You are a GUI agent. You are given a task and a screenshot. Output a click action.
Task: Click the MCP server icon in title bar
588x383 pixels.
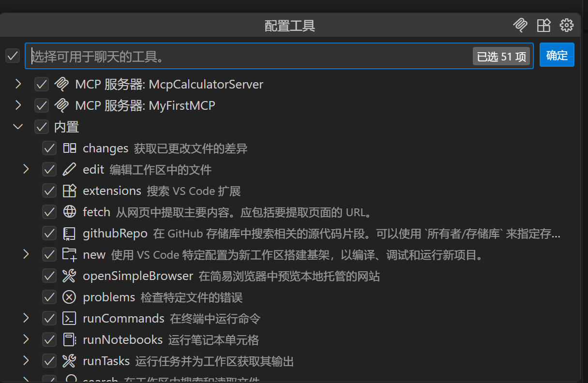pyautogui.click(x=520, y=25)
